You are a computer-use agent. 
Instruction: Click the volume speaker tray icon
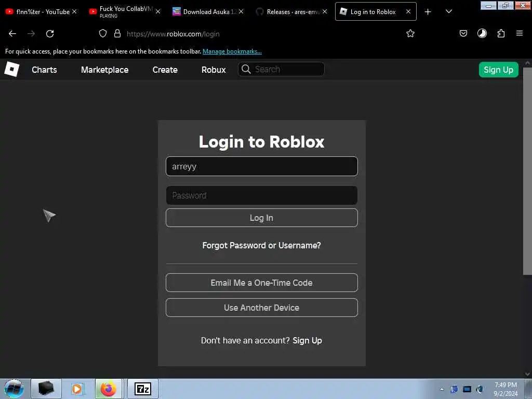[x=480, y=389]
